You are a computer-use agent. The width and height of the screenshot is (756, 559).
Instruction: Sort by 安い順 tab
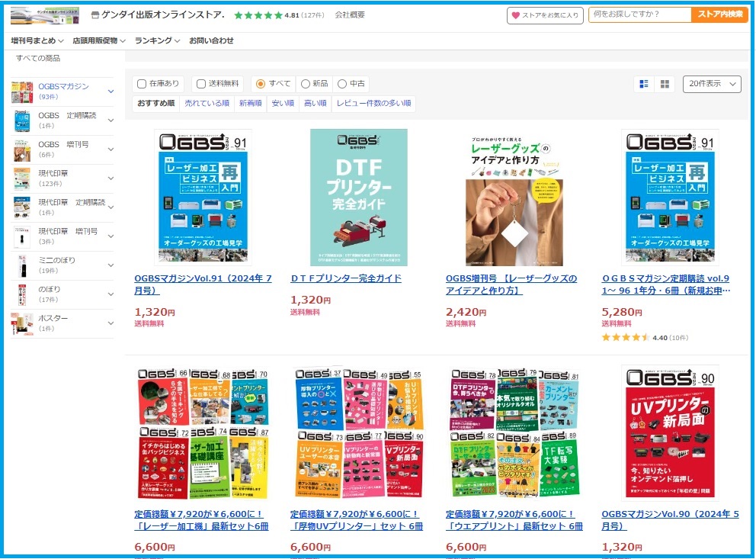click(283, 103)
